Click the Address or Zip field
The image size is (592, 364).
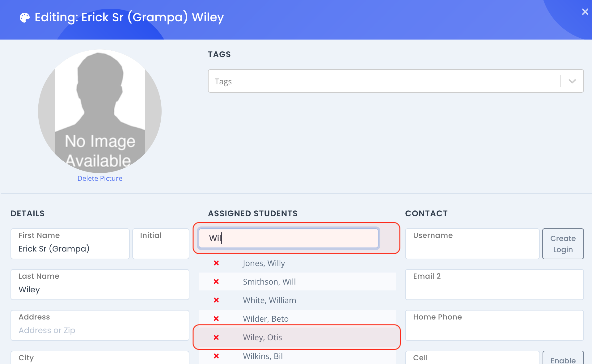(x=100, y=325)
